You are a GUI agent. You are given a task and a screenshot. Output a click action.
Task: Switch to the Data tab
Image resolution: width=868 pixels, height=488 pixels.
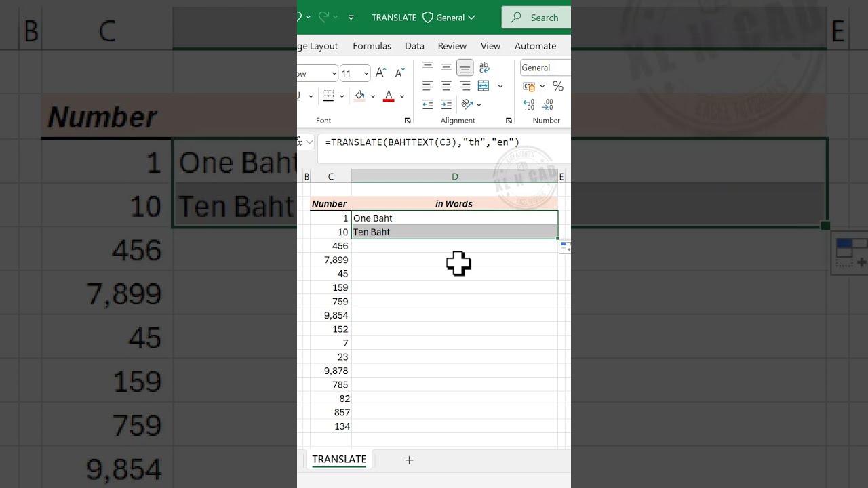tap(414, 46)
